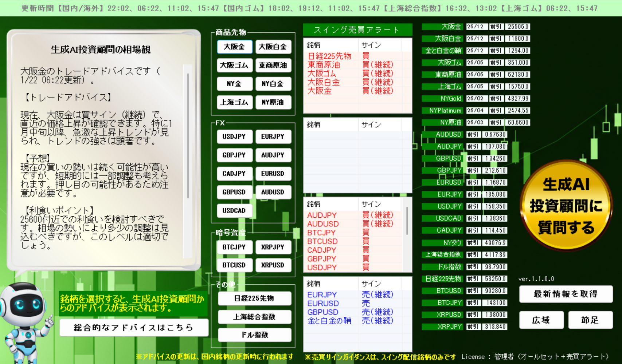Click the ドル指数 value 98.7900
The width and height of the screenshot is (622, 364).
click(495, 267)
